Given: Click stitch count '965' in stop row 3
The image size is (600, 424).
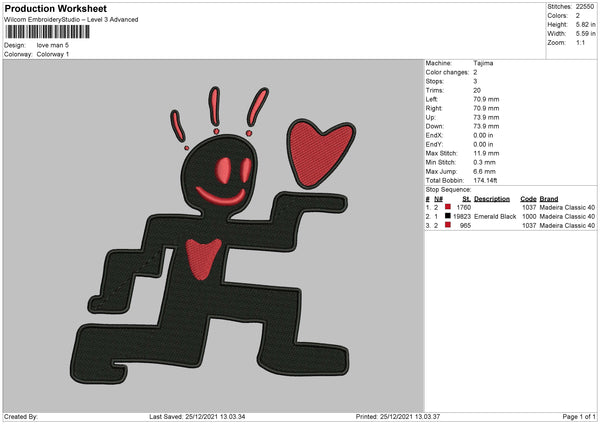Looking at the screenshot, I should 465,226.
